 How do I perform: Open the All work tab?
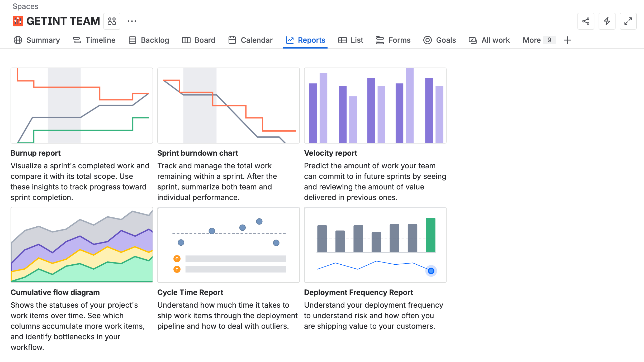[490, 40]
